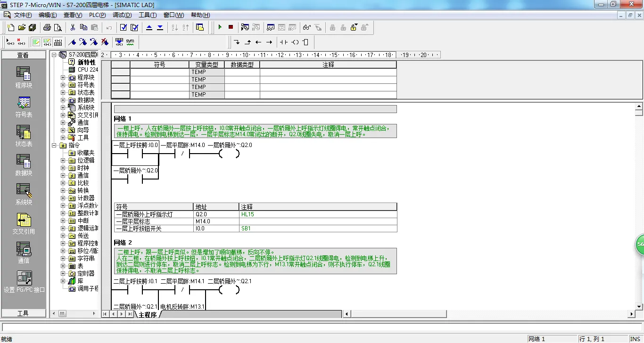Delete the current network
This screenshot has height=343, width=644.
pos(21,42)
